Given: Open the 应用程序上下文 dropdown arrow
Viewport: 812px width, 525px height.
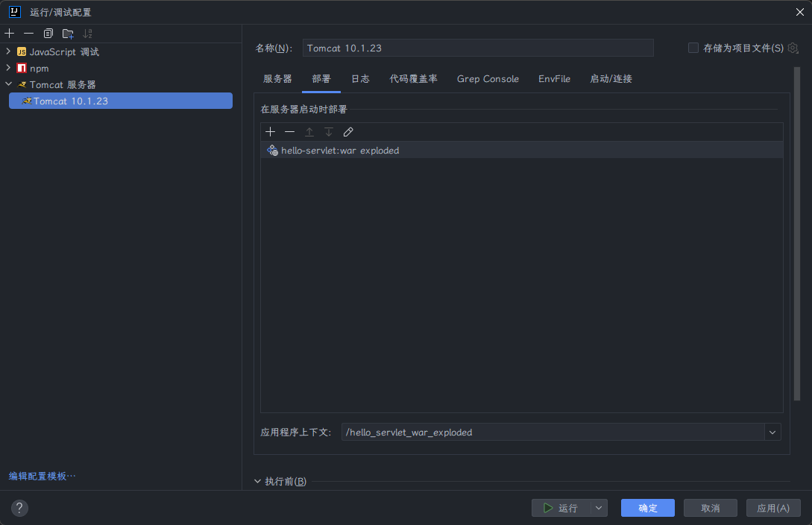Looking at the screenshot, I should [x=772, y=433].
